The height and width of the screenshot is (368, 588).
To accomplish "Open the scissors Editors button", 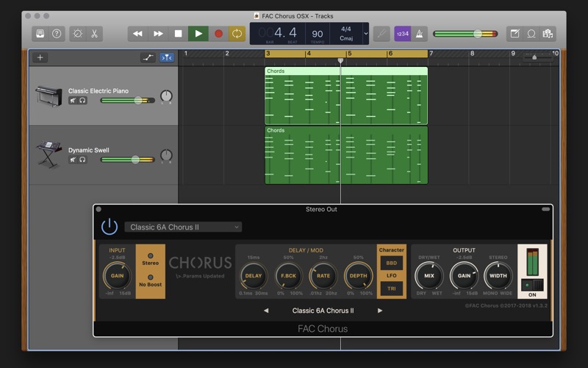I will tap(94, 34).
